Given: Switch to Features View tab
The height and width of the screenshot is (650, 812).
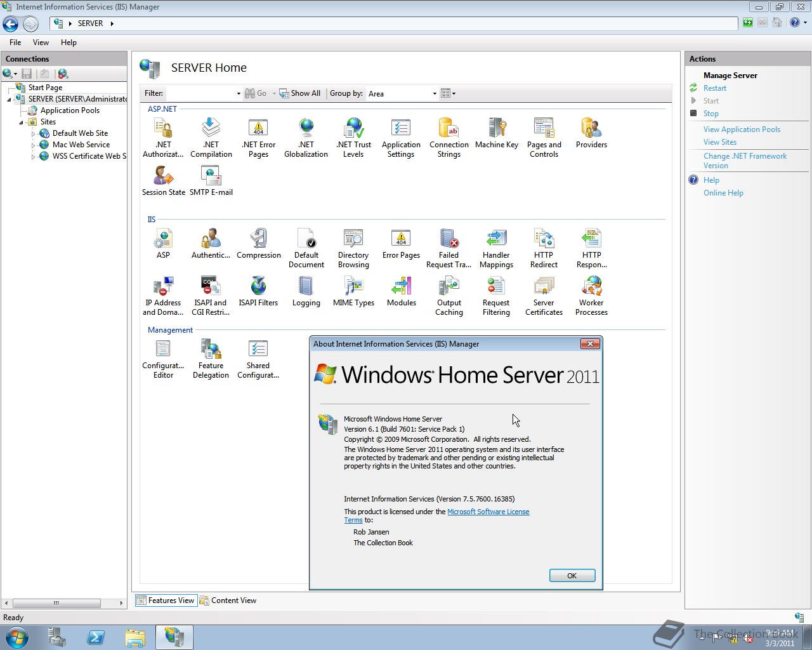Looking at the screenshot, I should coord(166,600).
